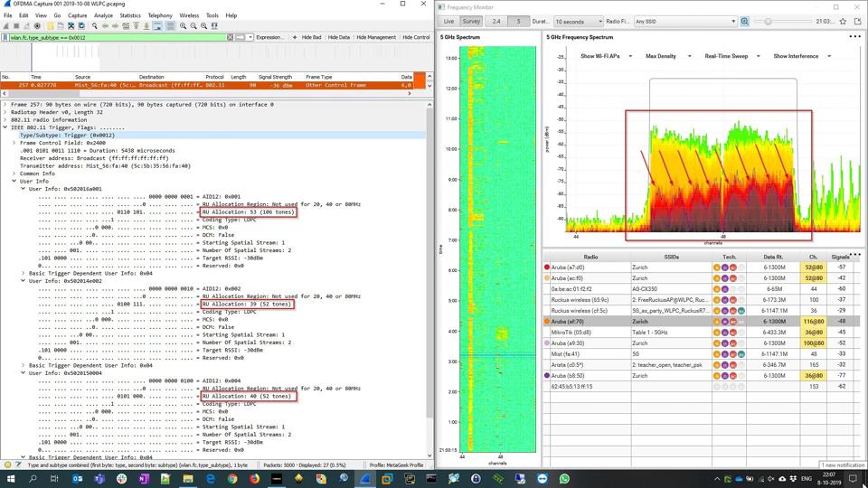Click the reload capture file icon
868x488 pixels.
[x=81, y=26]
